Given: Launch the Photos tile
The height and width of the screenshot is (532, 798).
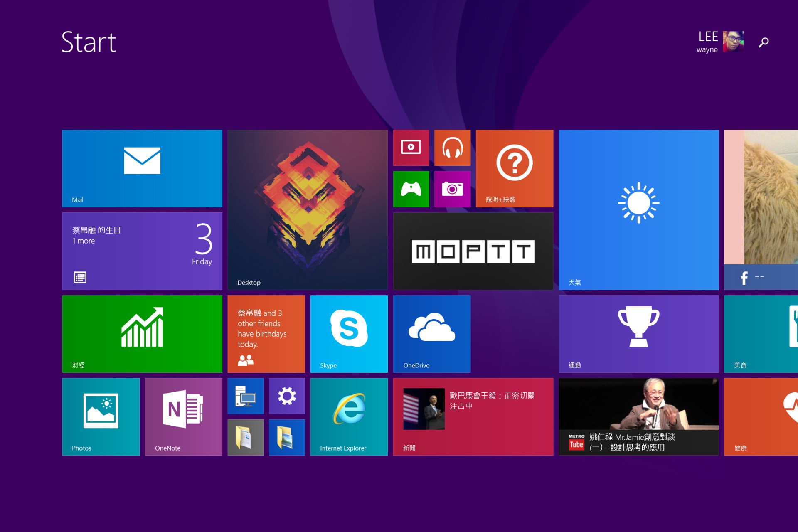Looking at the screenshot, I should 101,416.
